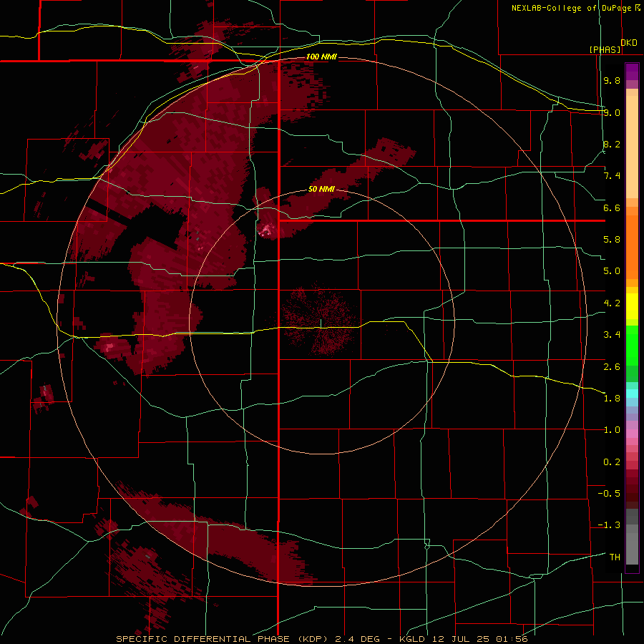Click the 50 NMI range ring label
This screenshot has height=644, width=644.
[x=321, y=189]
